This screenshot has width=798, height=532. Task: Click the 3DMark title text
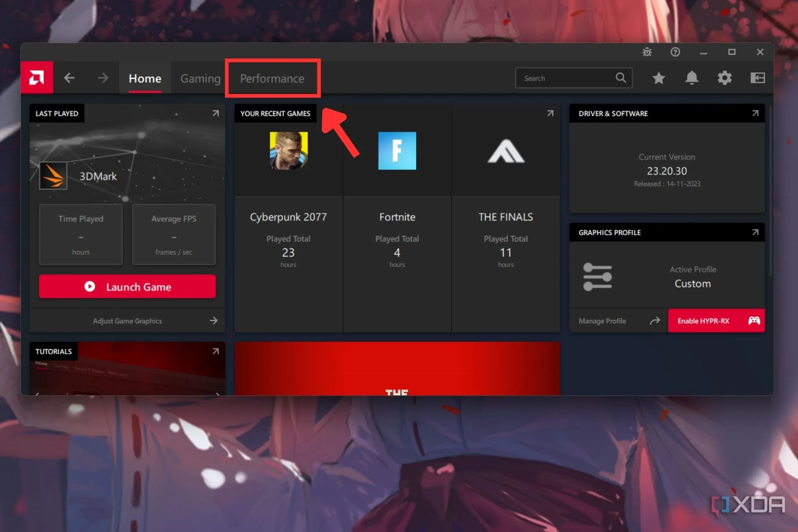pos(98,176)
